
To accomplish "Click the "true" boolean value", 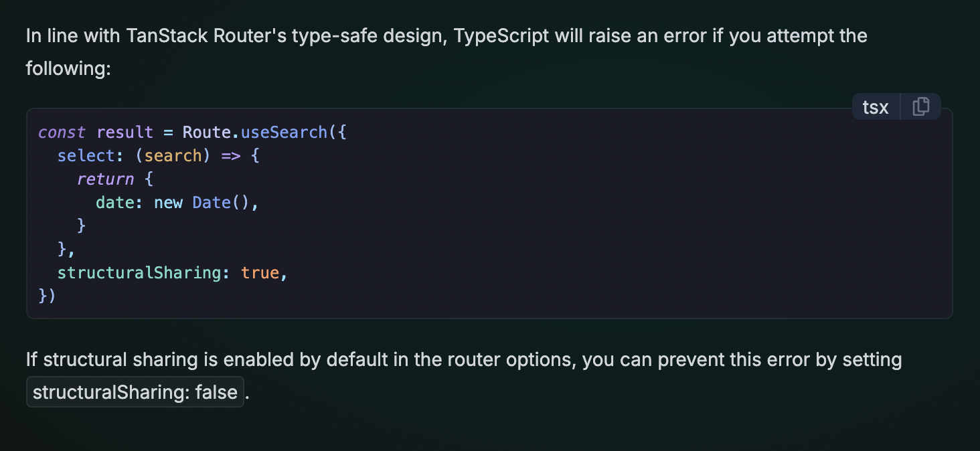I will [260, 272].
